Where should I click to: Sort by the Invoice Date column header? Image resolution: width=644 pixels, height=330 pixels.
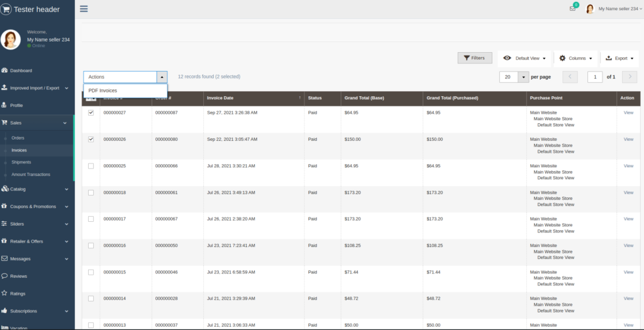click(220, 98)
